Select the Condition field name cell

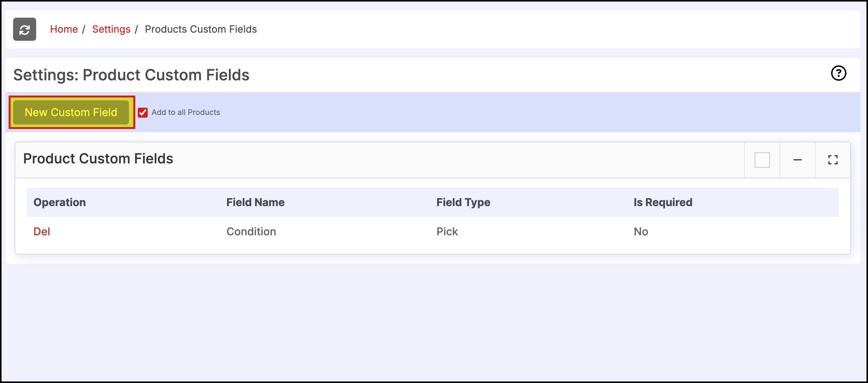251,231
